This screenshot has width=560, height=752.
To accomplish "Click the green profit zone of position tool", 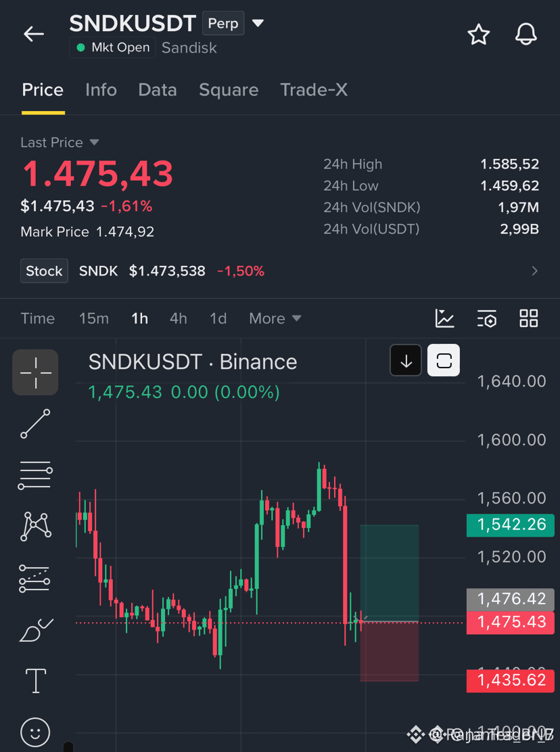I will pyautogui.click(x=390, y=573).
